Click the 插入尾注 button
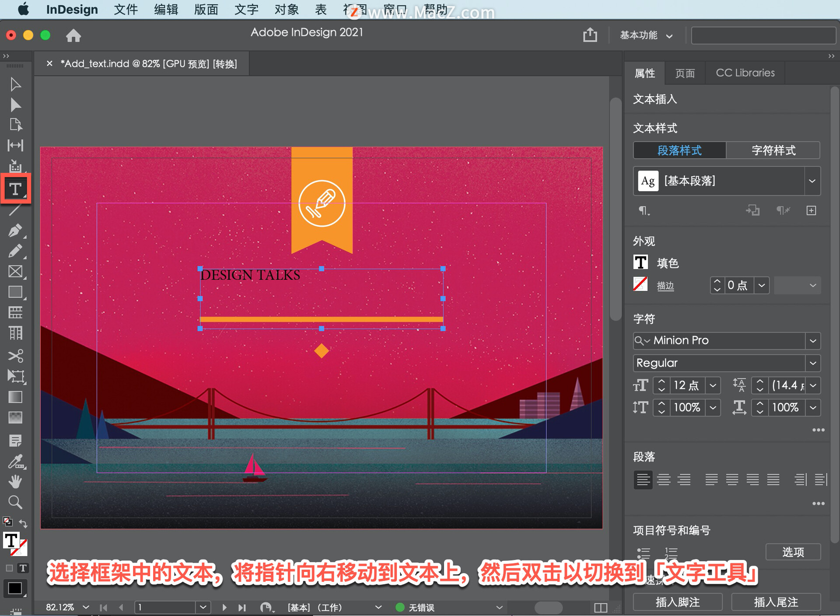 (x=776, y=602)
